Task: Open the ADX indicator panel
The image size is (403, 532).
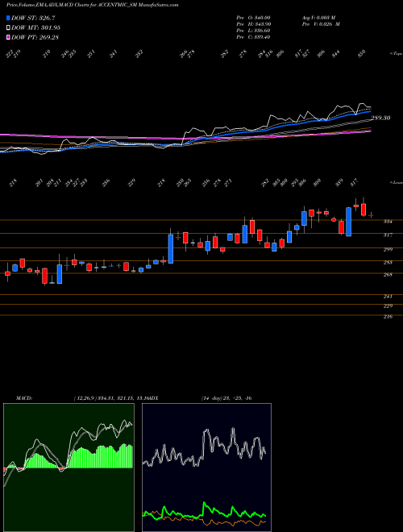Action: point(206,468)
